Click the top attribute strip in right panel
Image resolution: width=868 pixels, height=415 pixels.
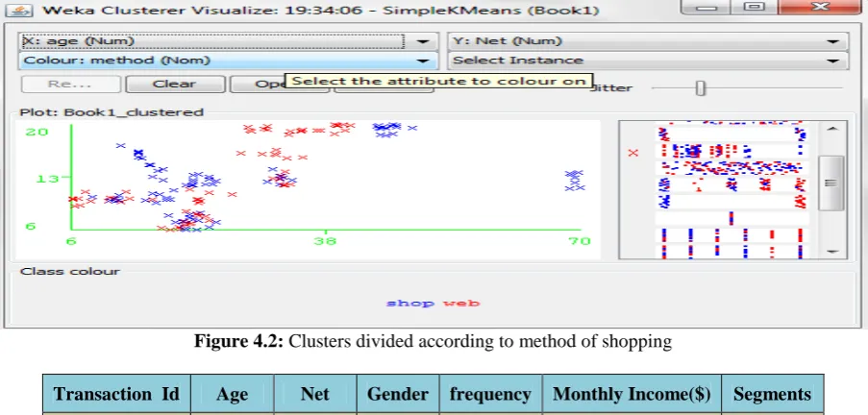tap(731, 123)
